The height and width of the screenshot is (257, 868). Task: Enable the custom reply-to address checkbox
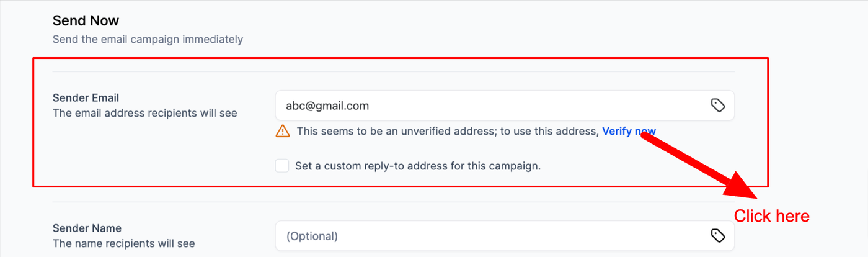282,166
